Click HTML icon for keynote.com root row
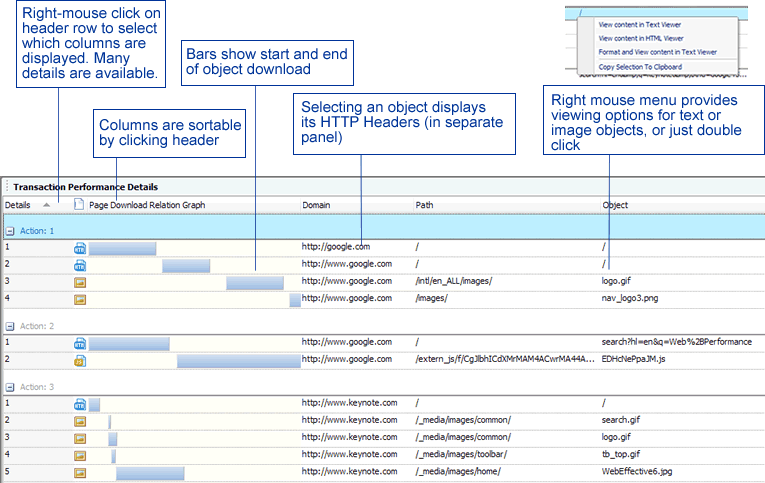 tap(80, 405)
